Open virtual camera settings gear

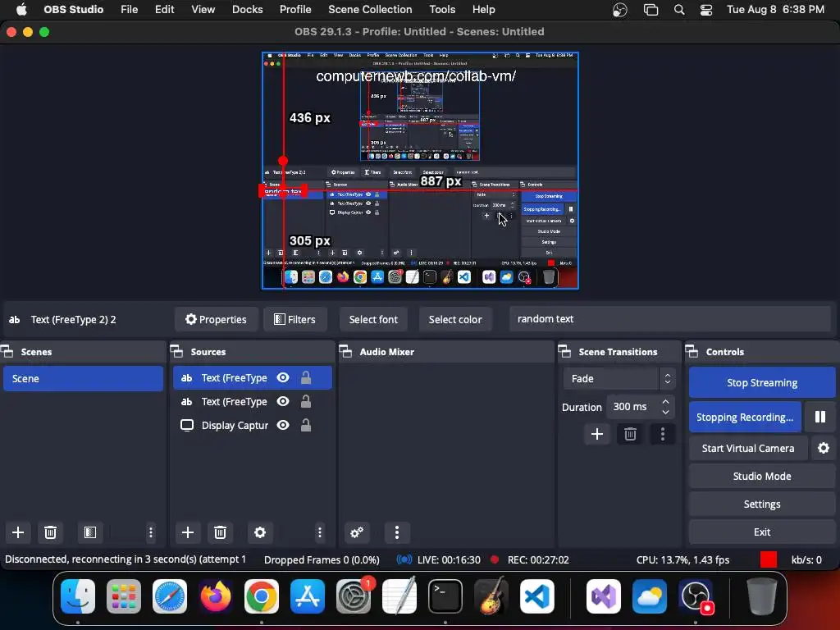(824, 448)
